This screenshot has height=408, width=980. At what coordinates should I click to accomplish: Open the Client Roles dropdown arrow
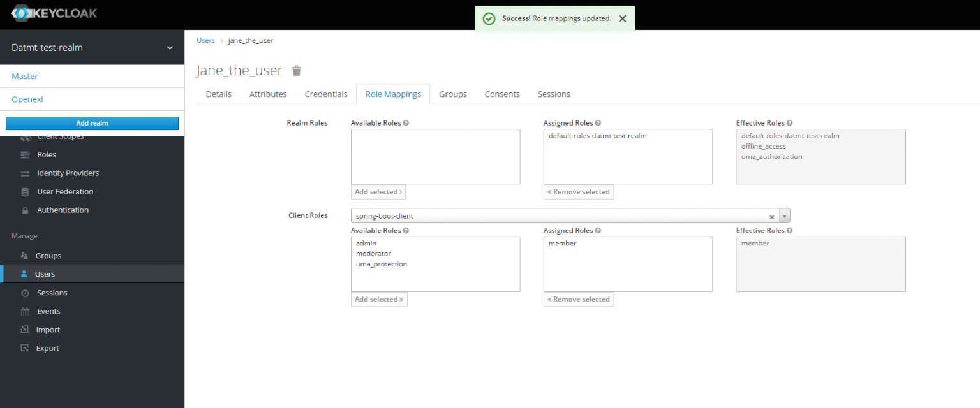784,215
